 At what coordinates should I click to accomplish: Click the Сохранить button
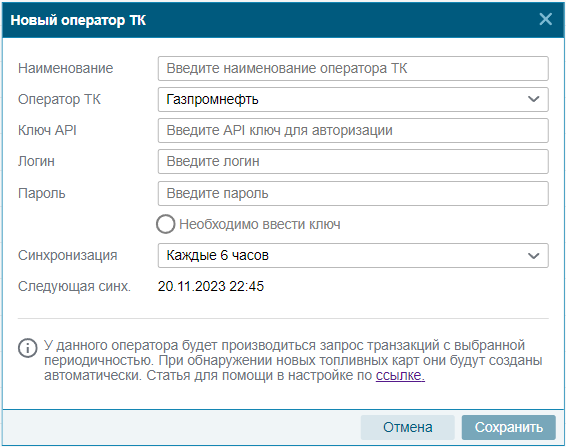coord(509,428)
